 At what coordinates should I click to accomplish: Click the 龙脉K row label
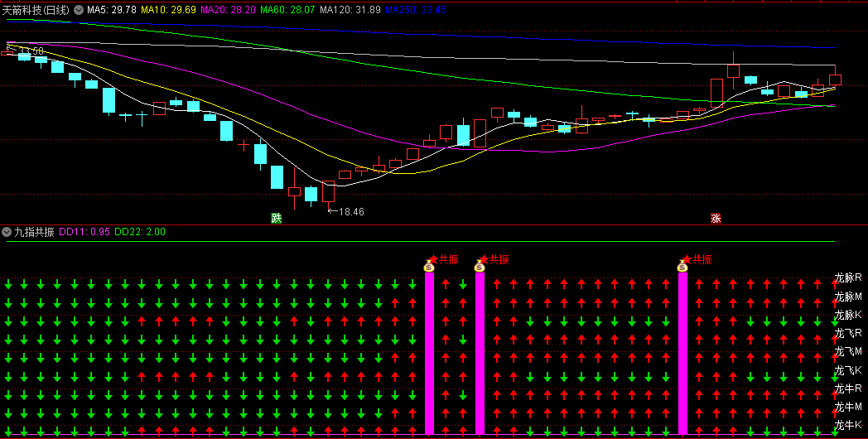pyautogui.click(x=848, y=315)
